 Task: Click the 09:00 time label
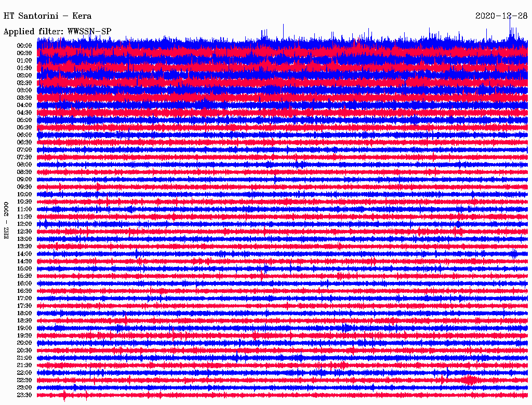point(24,180)
